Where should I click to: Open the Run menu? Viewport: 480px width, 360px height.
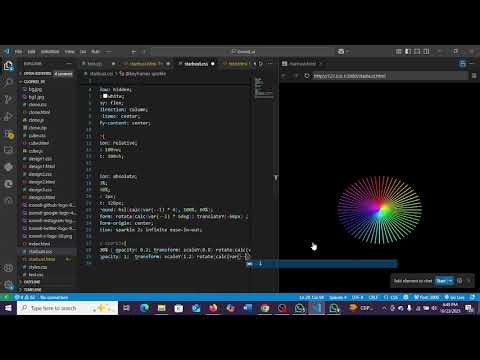[95, 52]
